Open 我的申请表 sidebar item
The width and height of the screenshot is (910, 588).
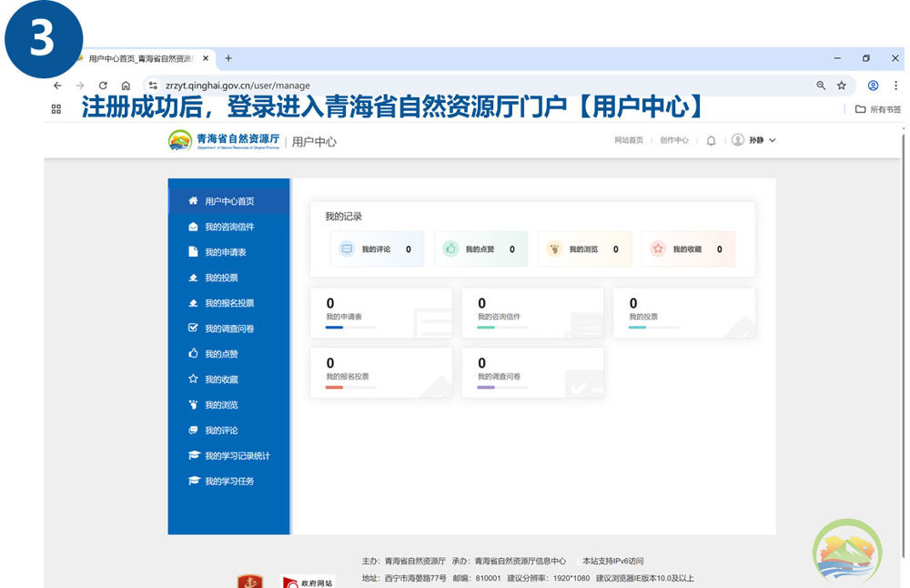(228, 252)
